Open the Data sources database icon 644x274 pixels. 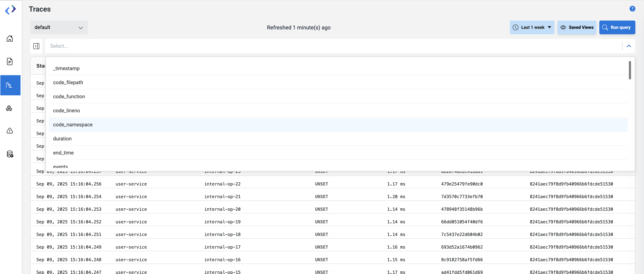tap(10, 154)
